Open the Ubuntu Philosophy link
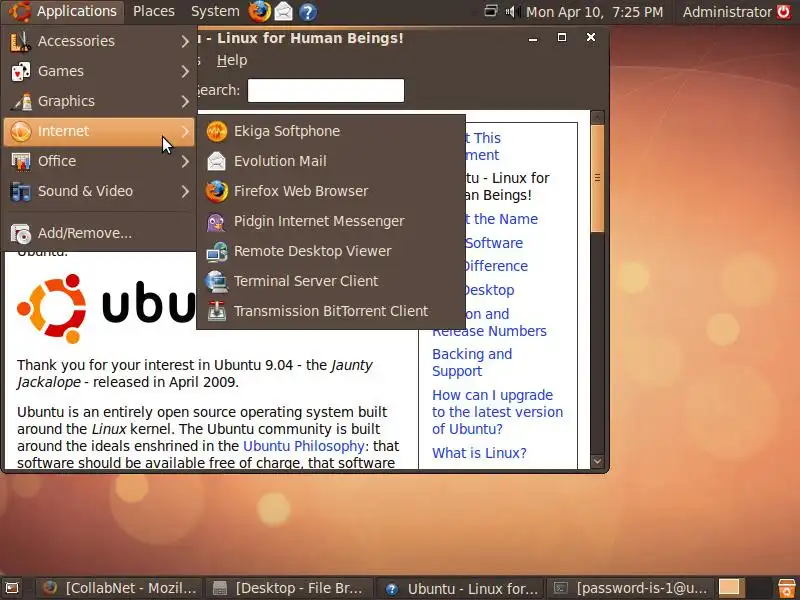 304,446
